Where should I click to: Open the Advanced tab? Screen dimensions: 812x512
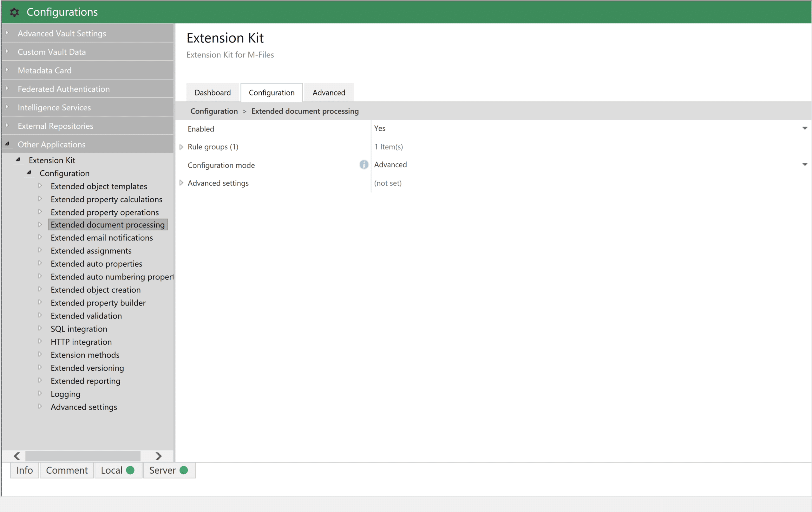(x=329, y=92)
